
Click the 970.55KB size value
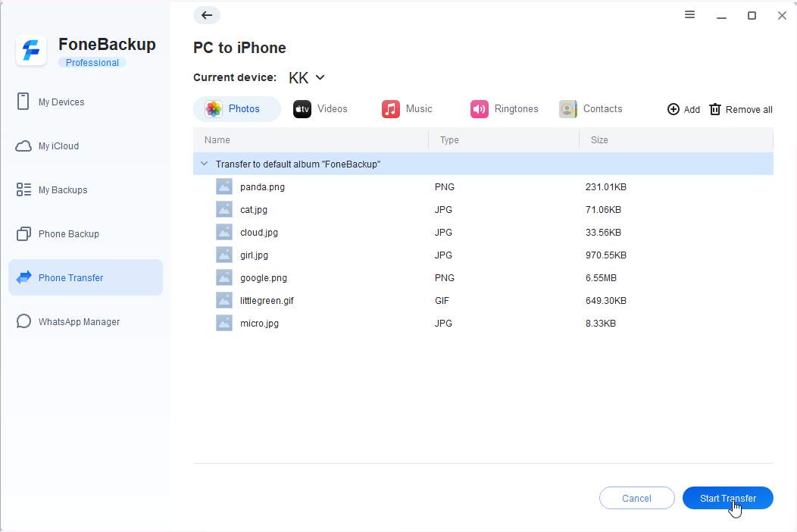click(606, 255)
